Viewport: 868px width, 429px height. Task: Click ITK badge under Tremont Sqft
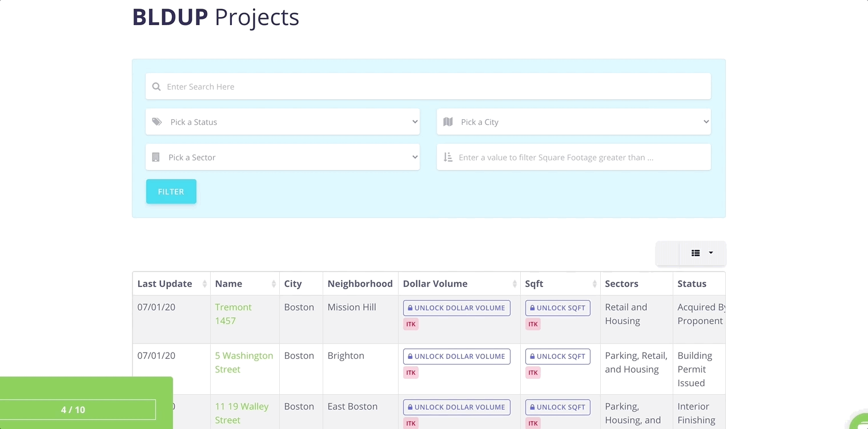tap(533, 324)
